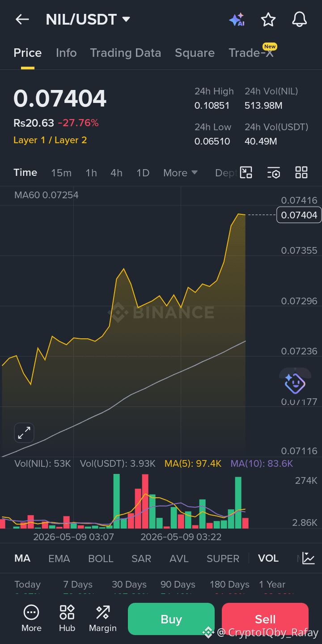Open chart settings icon in toolbar
The height and width of the screenshot is (644, 322).
pos(274,172)
